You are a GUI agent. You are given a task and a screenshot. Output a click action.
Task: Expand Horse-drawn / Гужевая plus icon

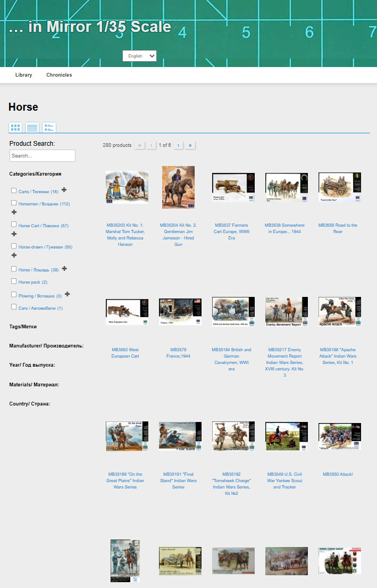point(14,255)
